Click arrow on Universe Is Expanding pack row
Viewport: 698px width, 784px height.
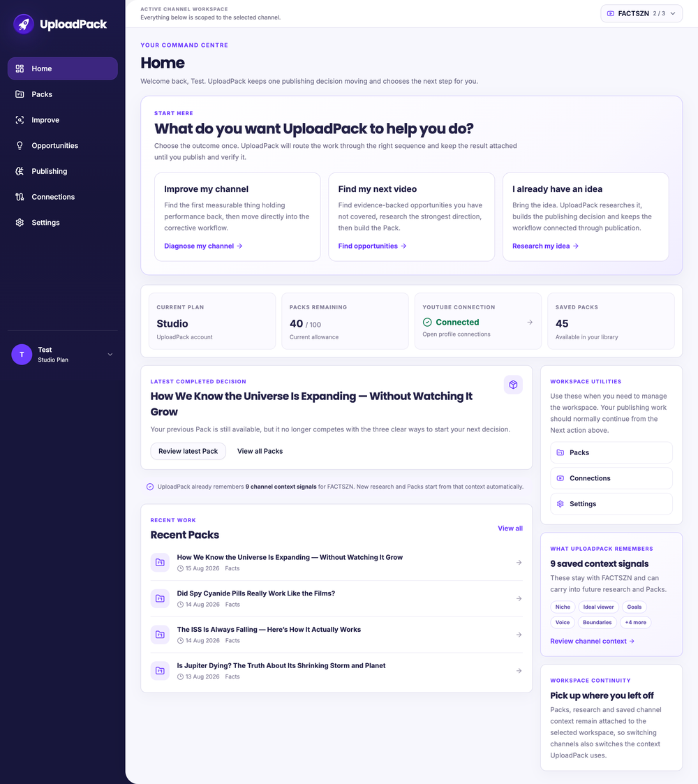(519, 563)
